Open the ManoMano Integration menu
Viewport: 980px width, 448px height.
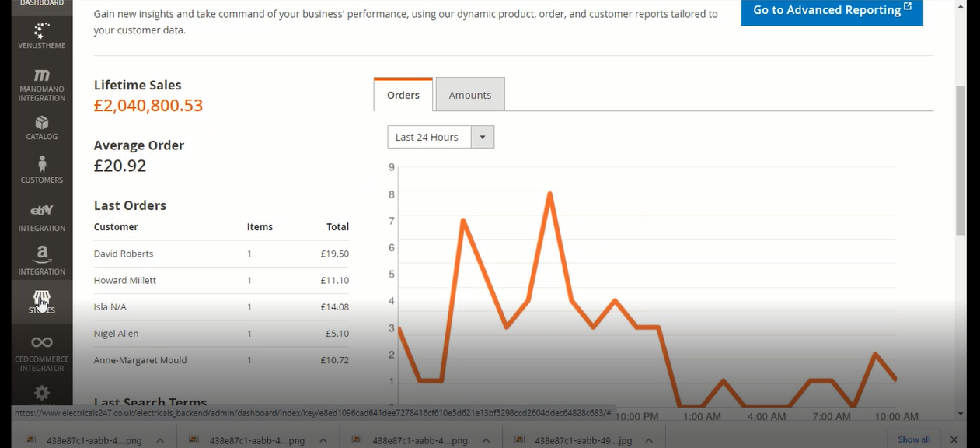coord(42,85)
